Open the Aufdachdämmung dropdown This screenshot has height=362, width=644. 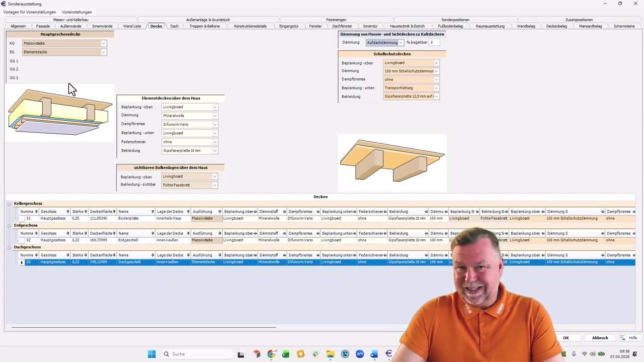pos(400,42)
